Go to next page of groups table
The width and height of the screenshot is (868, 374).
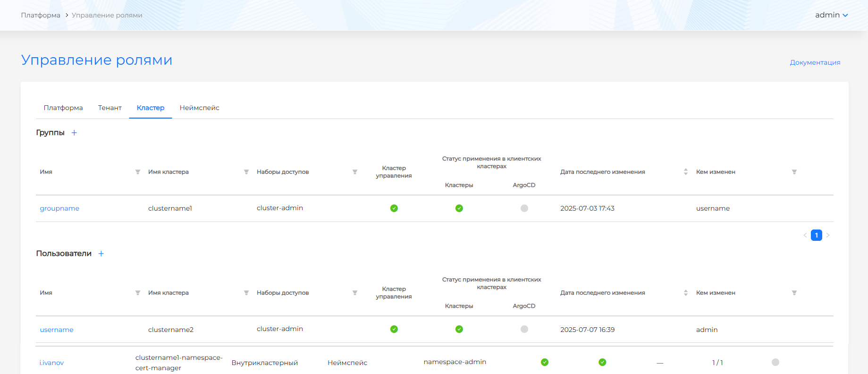click(x=828, y=235)
